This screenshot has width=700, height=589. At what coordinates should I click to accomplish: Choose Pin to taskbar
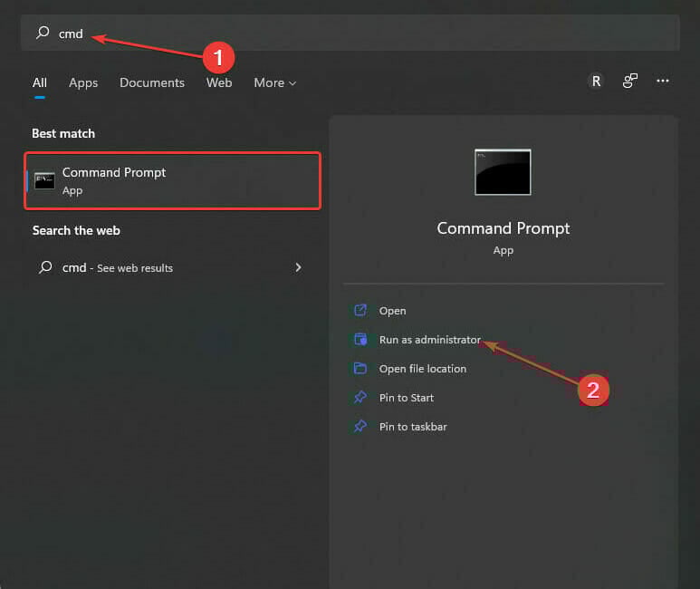click(412, 427)
